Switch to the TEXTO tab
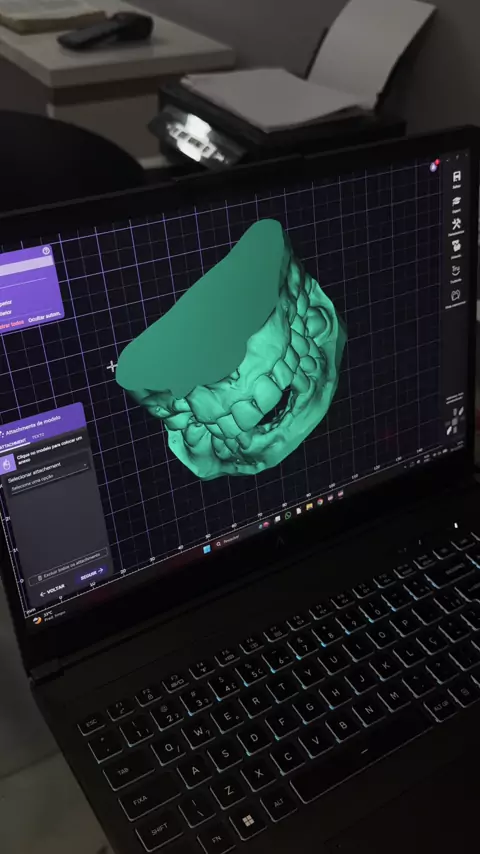This screenshot has width=480, height=854. click(39, 437)
